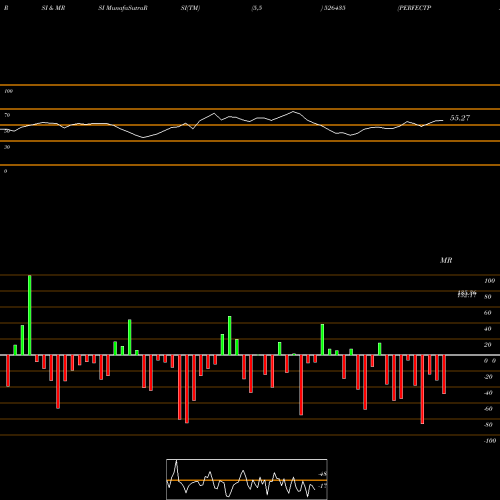Click the 'SI(TM)' header text
Screen dimensions: 500x500
(190, 8)
